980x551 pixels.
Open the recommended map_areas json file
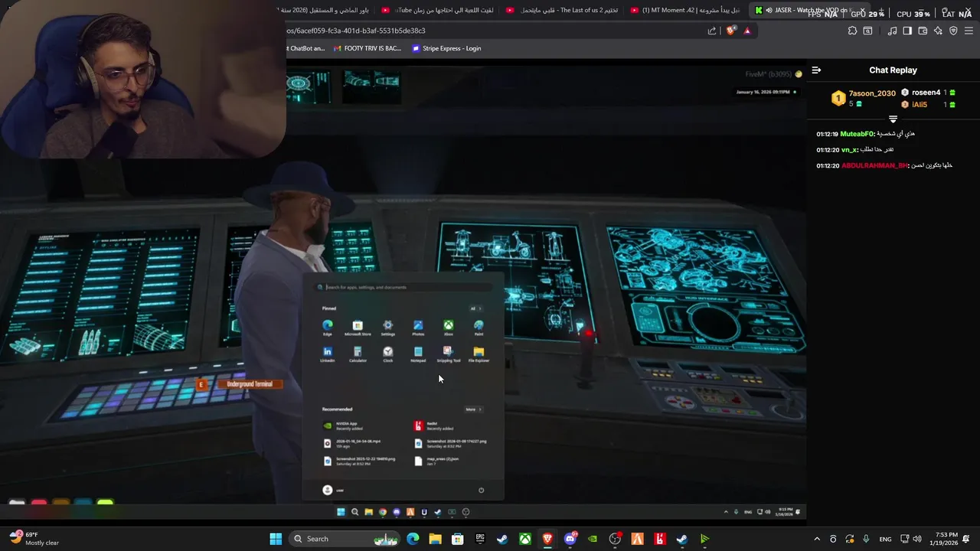[x=436, y=461]
